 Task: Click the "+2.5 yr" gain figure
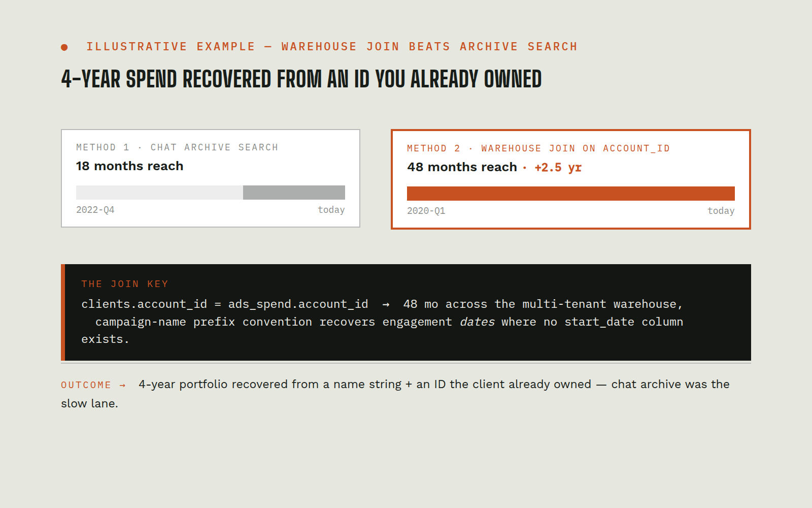(558, 168)
